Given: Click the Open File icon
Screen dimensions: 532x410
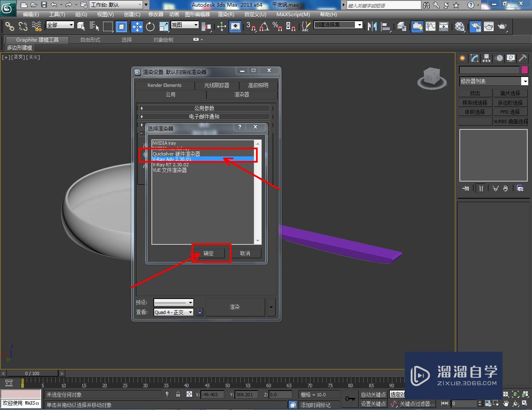Looking at the screenshot, I should pyautogui.click(x=34, y=5).
